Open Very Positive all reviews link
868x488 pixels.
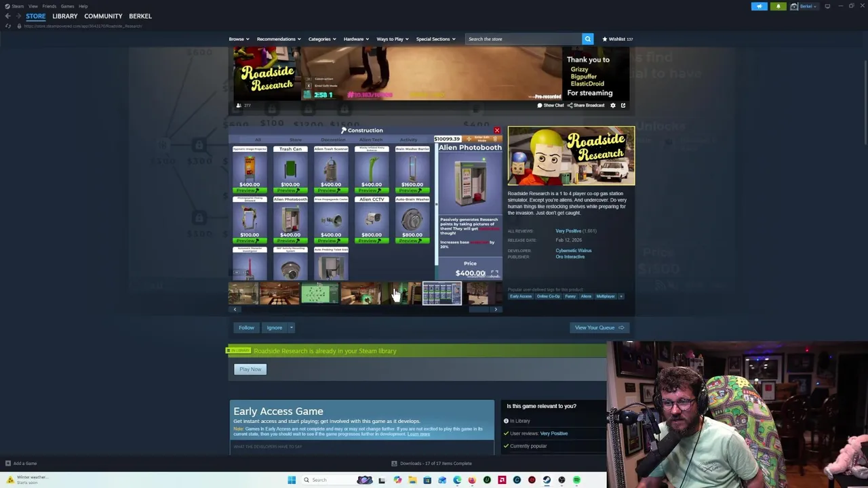point(568,231)
